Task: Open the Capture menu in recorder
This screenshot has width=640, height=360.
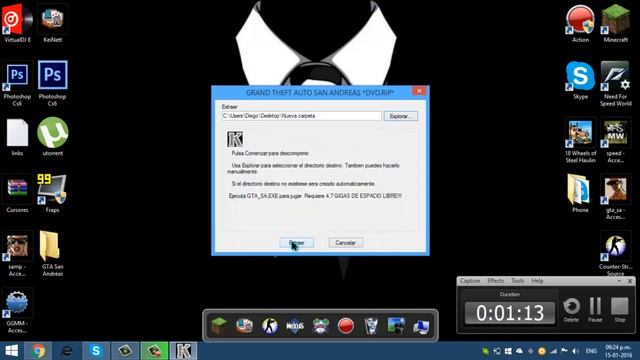Action: (x=470, y=281)
